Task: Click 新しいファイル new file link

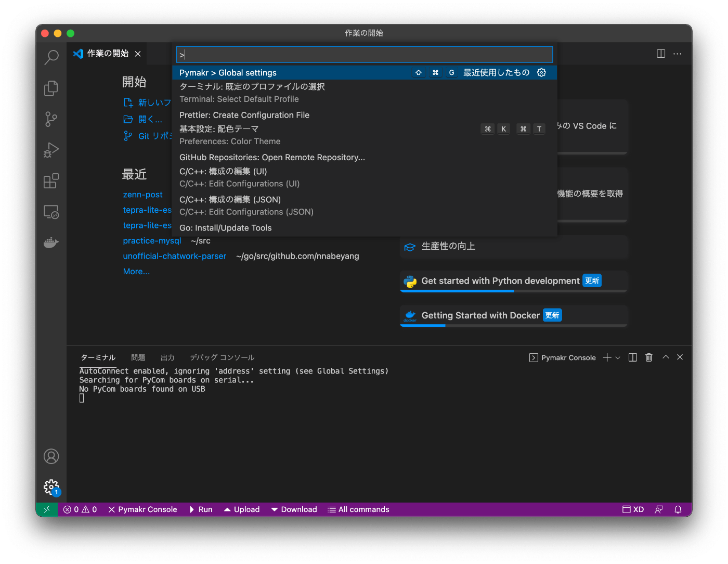Action: (148, 102)
